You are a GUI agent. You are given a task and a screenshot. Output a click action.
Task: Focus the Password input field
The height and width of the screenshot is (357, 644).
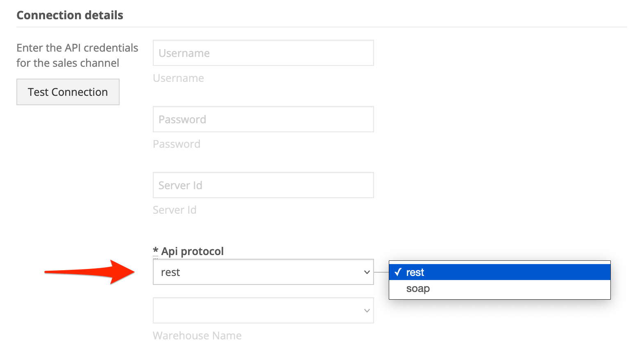coord(263,119)
